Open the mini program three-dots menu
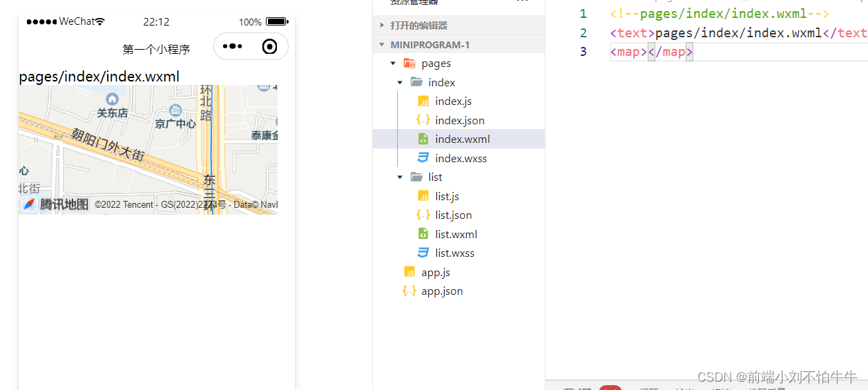Viewport: 868px width, 390px height. (233, 47)
